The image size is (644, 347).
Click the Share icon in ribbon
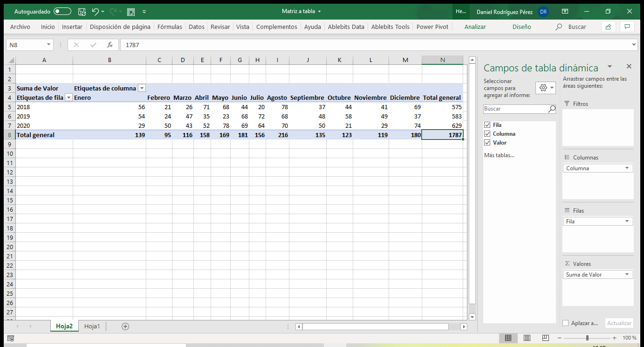(x=608, y=27)
